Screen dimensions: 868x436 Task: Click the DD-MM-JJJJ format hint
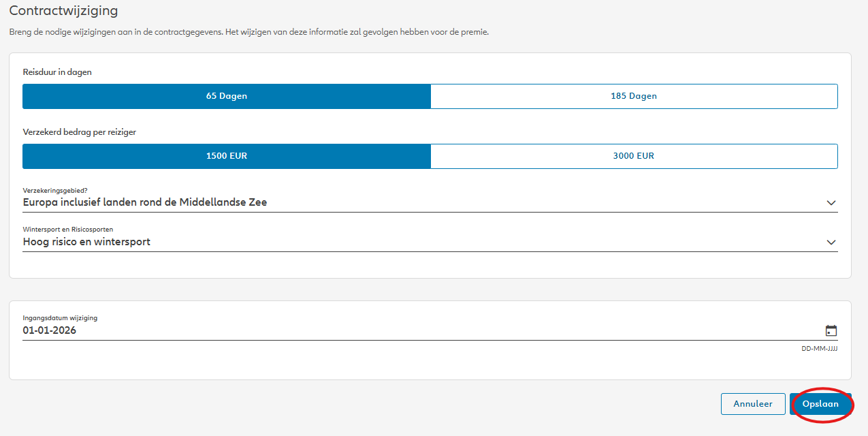[x=819, y=348]
